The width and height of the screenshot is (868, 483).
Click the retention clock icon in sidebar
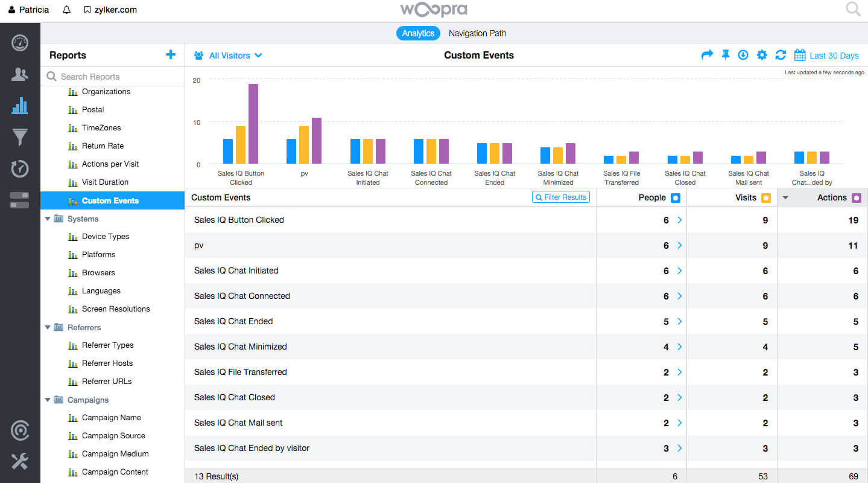pyautogui.click(x=20, y=168)
